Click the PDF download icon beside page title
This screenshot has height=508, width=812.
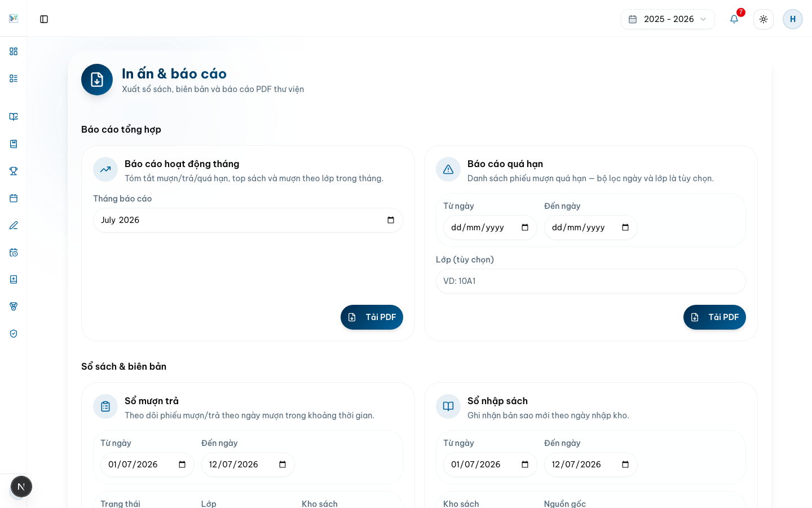pyautogui.click(x=97, y=80)
